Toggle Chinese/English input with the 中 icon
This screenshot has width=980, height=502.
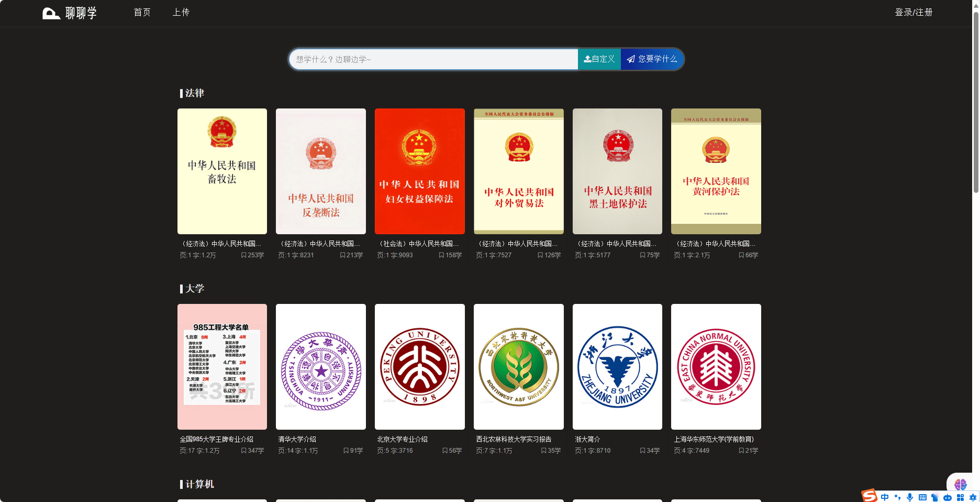click(x=885, y=497)
